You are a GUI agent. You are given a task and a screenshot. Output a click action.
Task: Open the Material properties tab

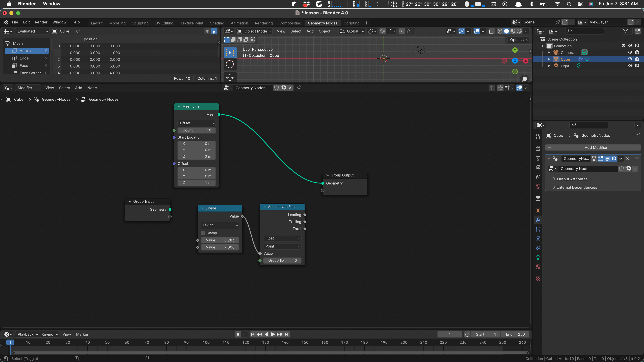coord(538,267)
